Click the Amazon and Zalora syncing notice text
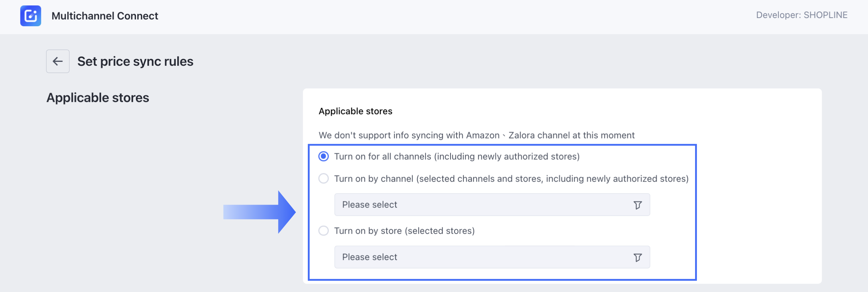This screenshot has width=868, height=292. coord(476,135)
